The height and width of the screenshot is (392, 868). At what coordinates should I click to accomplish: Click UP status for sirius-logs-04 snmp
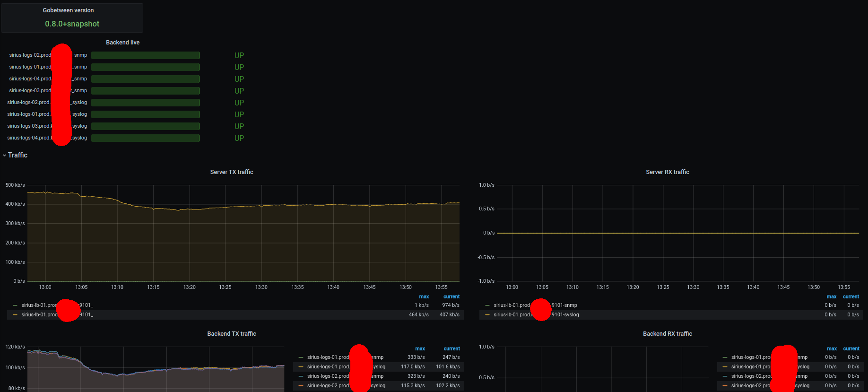pyautogui.click(x=239, y=79)
